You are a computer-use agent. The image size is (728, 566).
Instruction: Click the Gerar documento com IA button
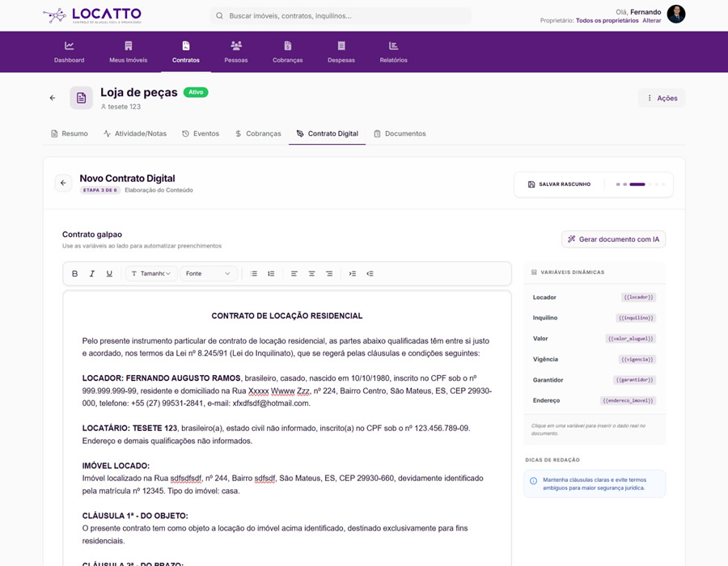click(x=613, y=239)
